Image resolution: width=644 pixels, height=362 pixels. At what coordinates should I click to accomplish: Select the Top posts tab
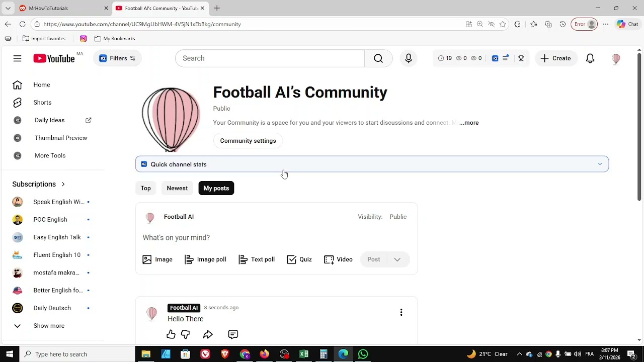(x=145, y=188)
